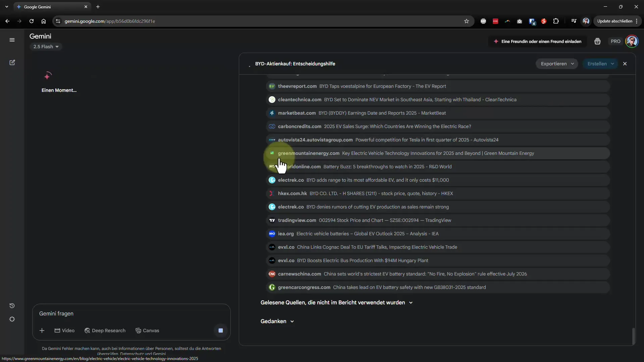This screenshot has width=644, height=362.
Task: Open carnewschina.com battery standard article
Action: (438, 274)
